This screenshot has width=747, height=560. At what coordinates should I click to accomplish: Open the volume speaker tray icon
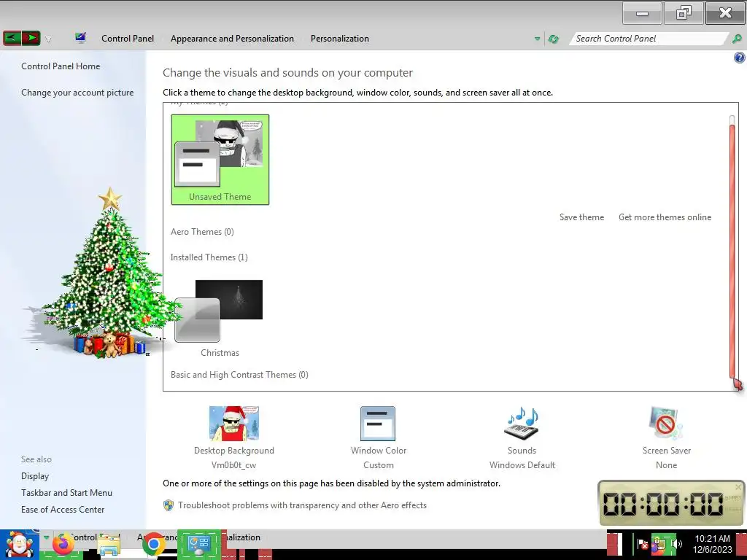pos(676,544)
